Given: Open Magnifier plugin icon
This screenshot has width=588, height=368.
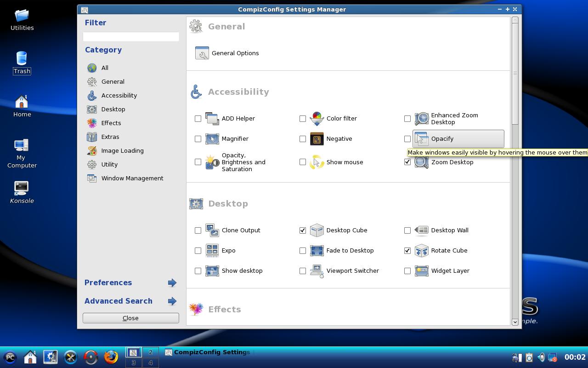Looking at the screenshot, I should coord(212,138).
